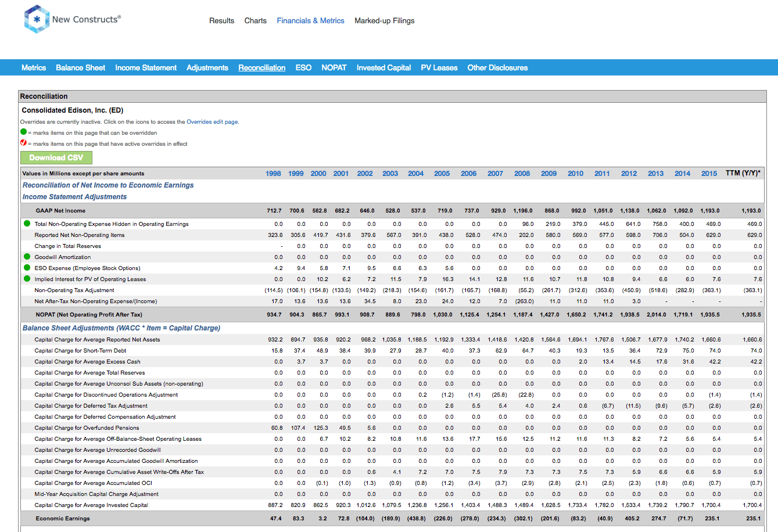The image size is (778, 532).
Task: Switch to the ESO tab
Action: point(303,67)
